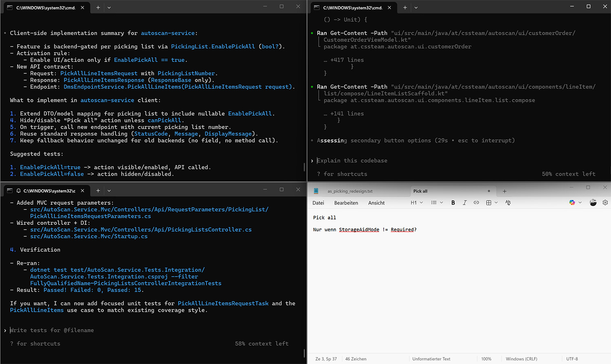This screenshot has height=364, width=611.
Task: Open the Datei menu
Action: coord(318,203)
